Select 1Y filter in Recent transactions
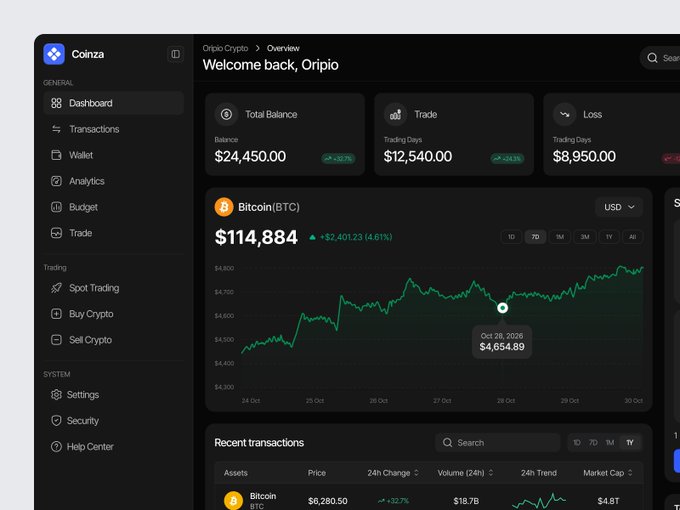 (630, 443)
